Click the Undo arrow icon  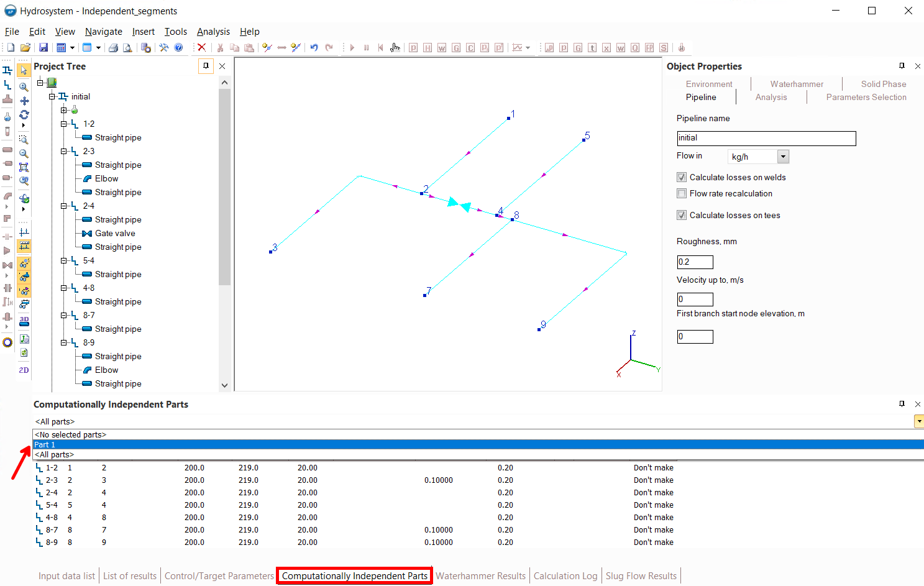pyautogui.click(x=314, y=48)
